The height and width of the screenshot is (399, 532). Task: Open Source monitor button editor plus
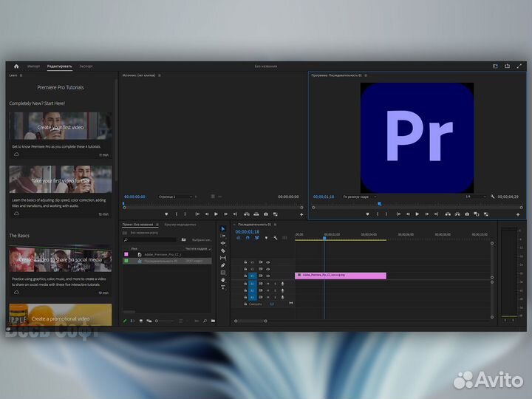(x=301, y=214)
